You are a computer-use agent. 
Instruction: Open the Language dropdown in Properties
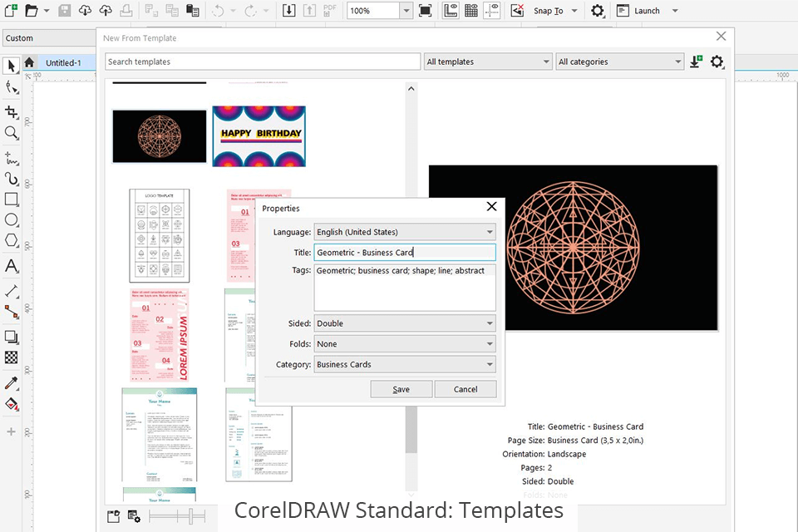405,232
